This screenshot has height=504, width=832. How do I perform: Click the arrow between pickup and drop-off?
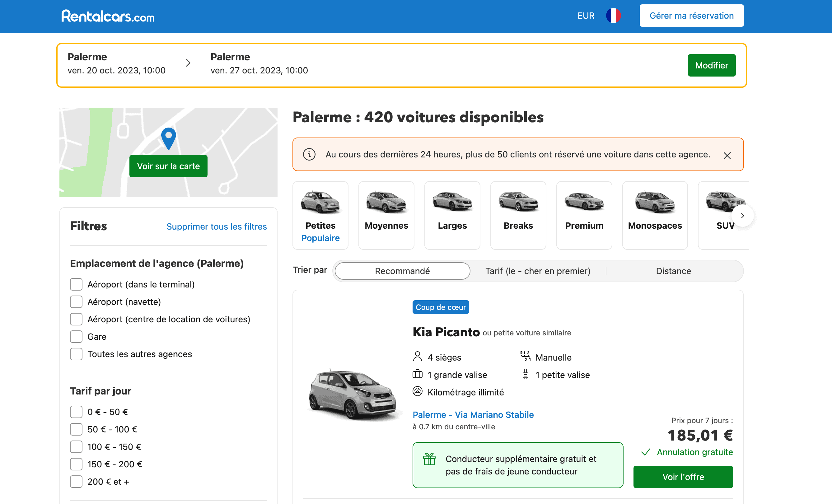click(188, 63)
